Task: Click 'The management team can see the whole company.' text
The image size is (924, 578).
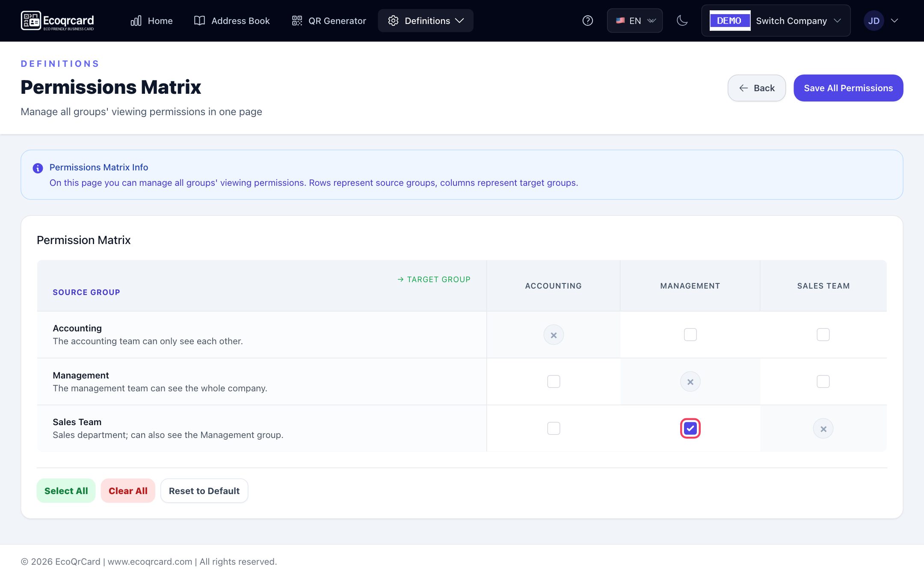Action: pos(160,388)
